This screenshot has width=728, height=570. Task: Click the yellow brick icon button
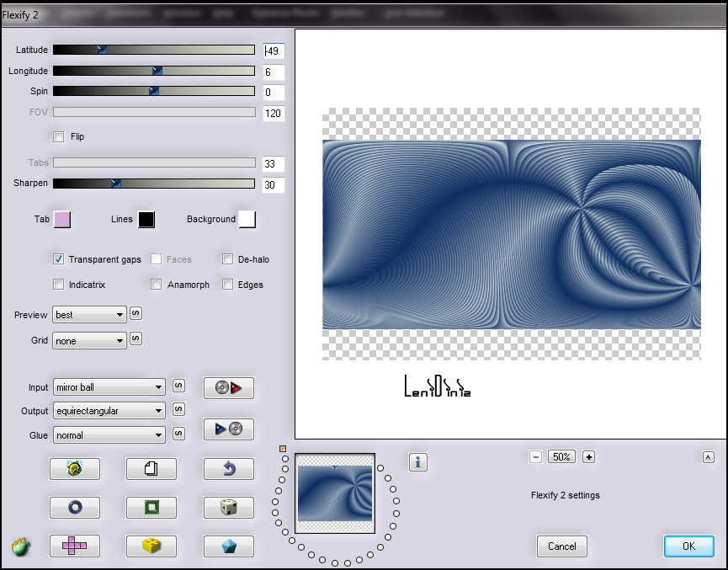pos(151,546)
